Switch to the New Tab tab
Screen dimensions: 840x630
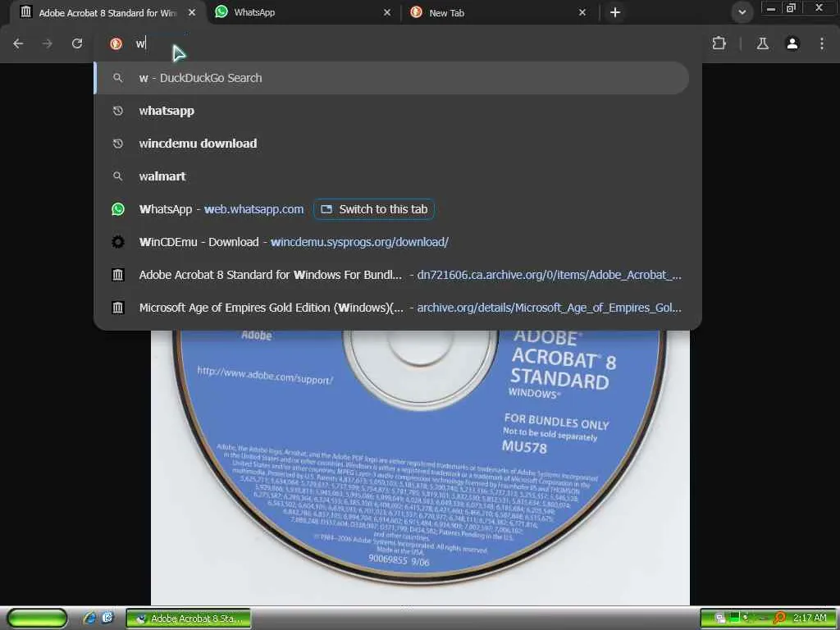[500, 12]
